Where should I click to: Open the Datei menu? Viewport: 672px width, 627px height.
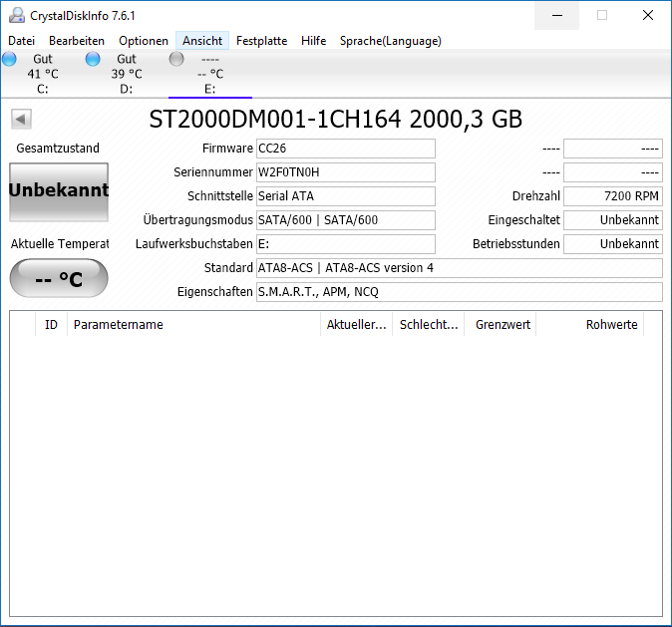point(21,41)
